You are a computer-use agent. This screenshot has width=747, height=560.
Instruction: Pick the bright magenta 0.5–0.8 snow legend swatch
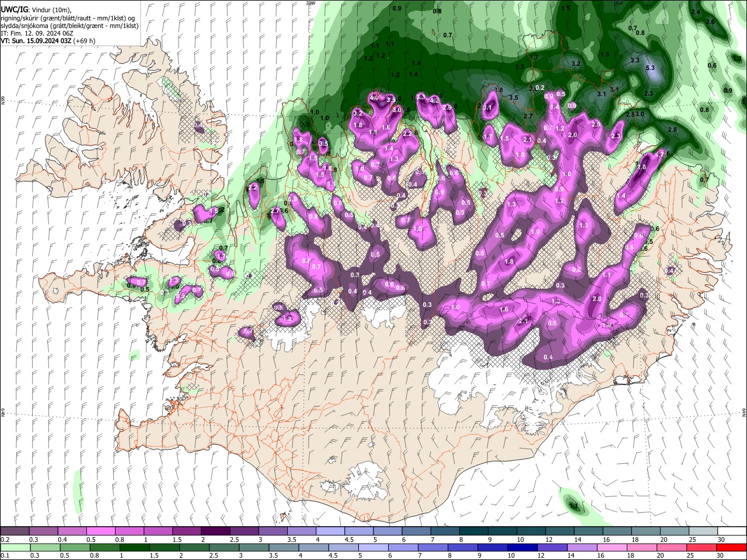(x=100, y=531)
